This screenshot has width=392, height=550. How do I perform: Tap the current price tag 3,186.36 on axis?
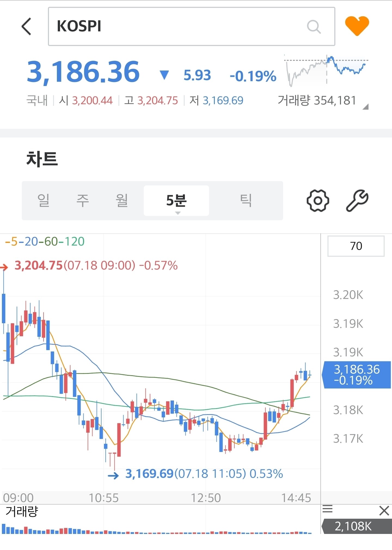(x=357, y=375)
